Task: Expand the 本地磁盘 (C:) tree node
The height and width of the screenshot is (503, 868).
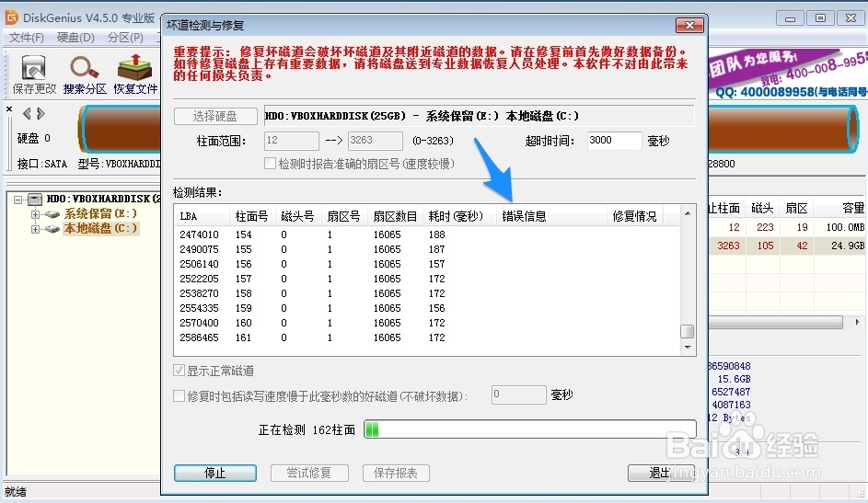Action: pyautogui.click(x=35, y=229)
